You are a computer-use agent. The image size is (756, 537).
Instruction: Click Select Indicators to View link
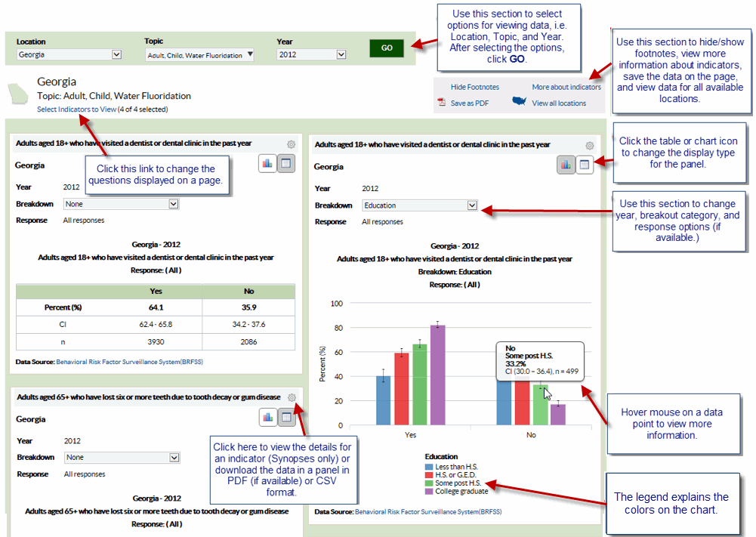click(76, 110)
